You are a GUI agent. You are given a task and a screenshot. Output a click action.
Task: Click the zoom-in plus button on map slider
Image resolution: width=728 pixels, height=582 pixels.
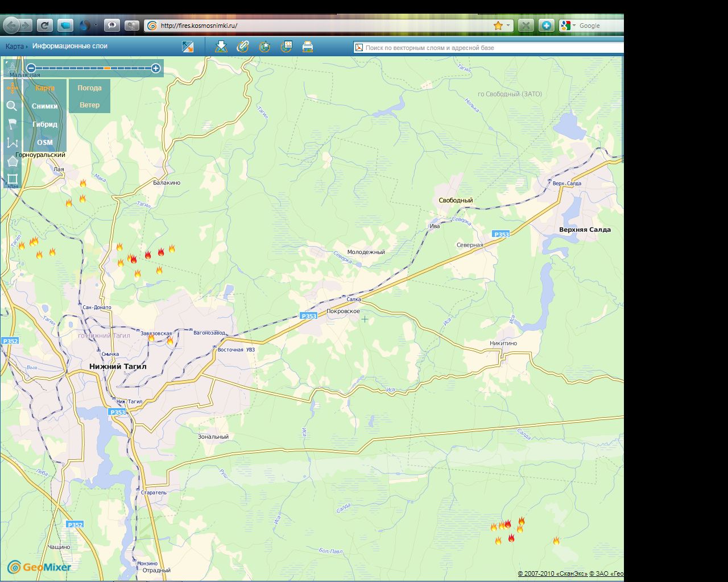tap(156, 68)
